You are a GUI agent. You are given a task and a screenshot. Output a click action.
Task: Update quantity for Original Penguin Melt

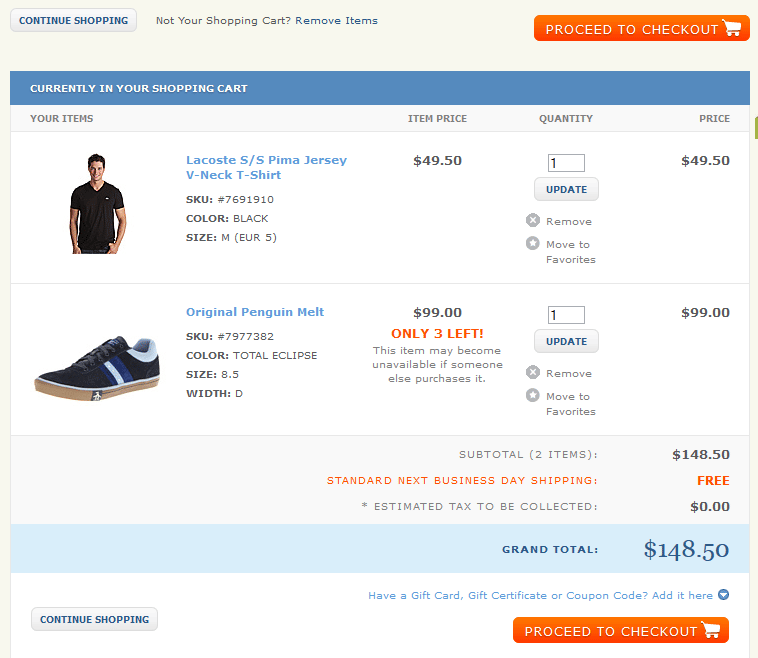(566, 341)
